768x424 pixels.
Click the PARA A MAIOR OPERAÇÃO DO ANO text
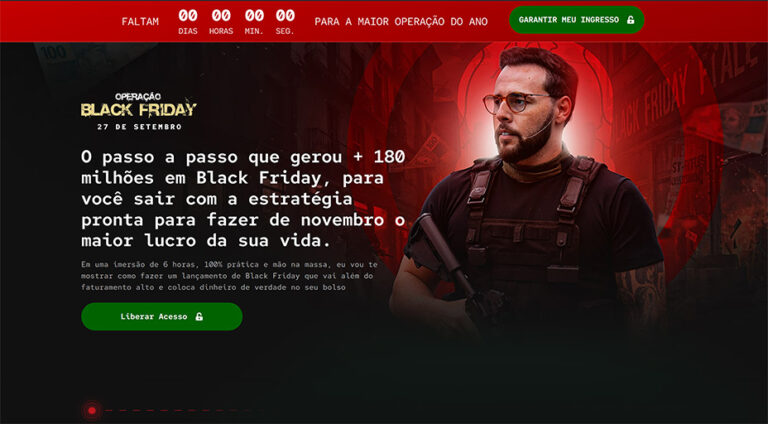[x=401, y=22]
